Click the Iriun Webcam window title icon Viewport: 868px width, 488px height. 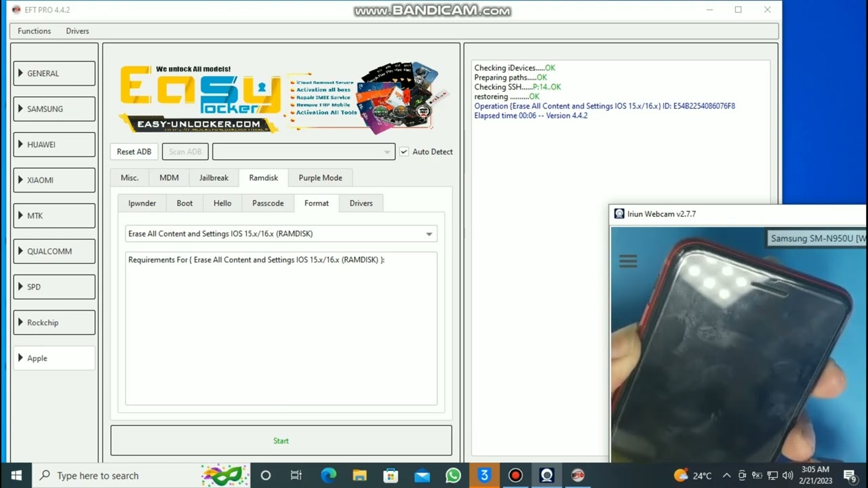pyautogui.click(x=619, y=213)
